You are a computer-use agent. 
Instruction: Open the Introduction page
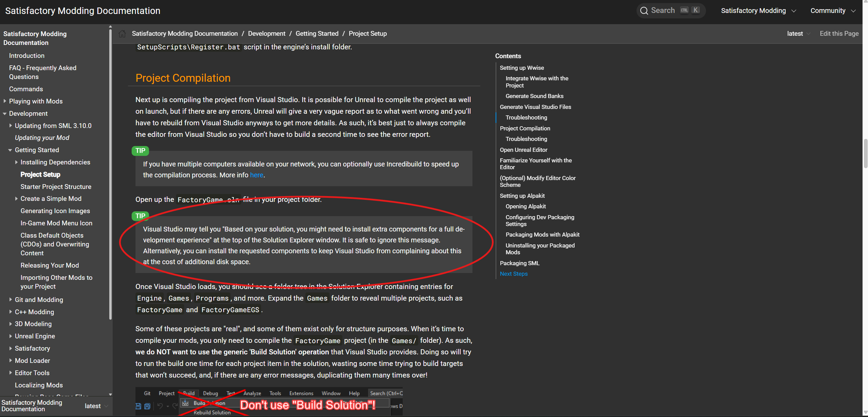27,55
